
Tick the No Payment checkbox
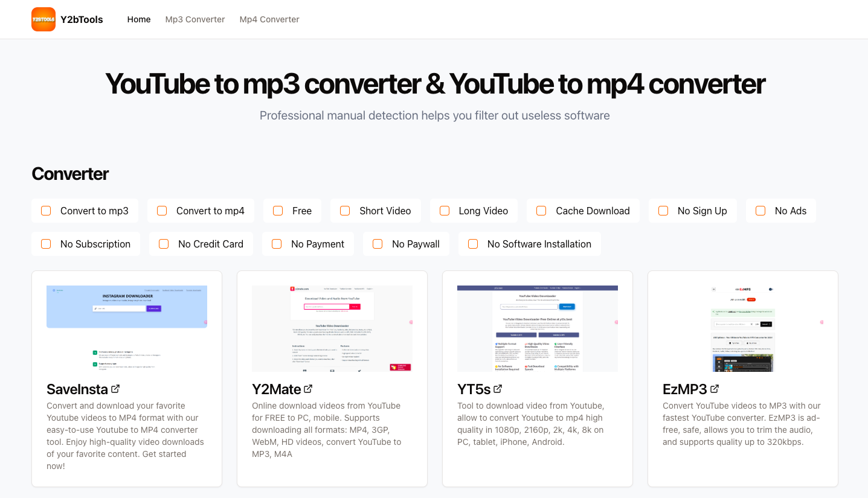coord(277,244)
